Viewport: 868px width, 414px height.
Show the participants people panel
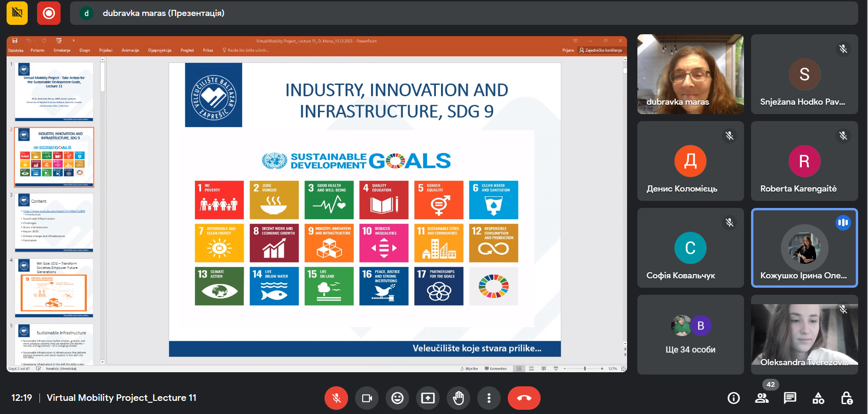762,399
